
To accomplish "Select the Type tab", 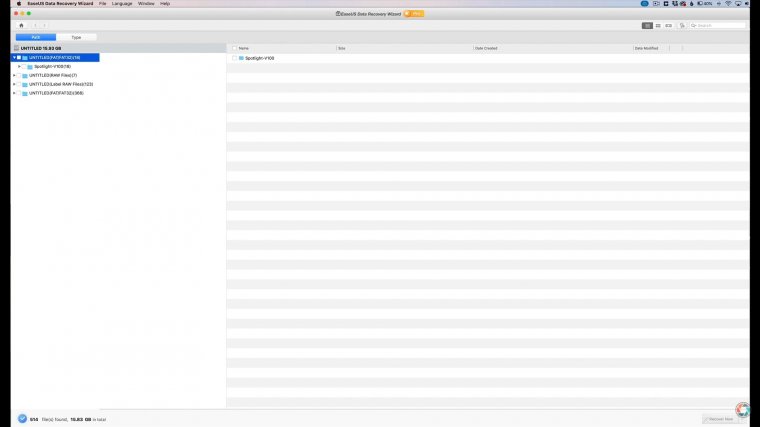I will 76,37.
